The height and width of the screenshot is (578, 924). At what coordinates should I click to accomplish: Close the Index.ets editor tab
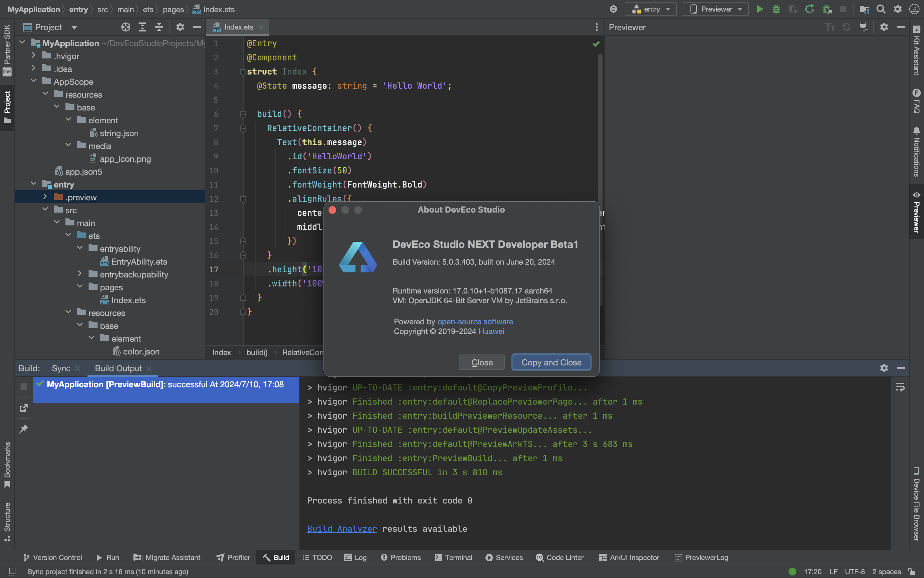pos(261,27)
